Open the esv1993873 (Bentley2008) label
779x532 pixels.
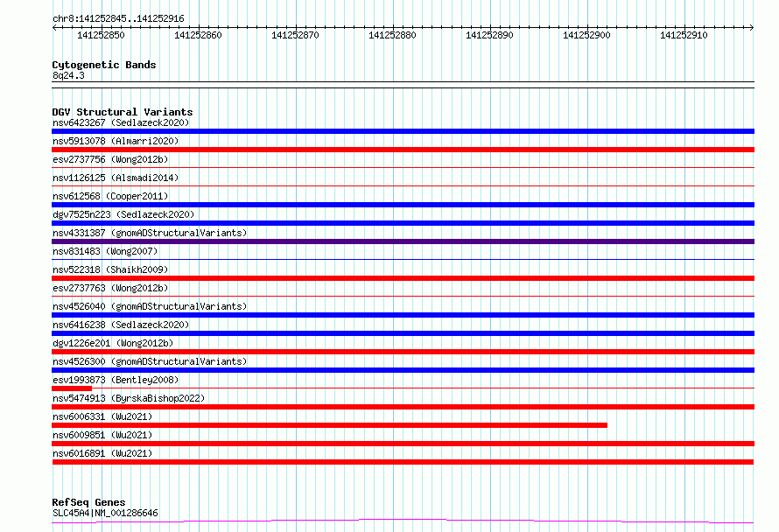116,380
